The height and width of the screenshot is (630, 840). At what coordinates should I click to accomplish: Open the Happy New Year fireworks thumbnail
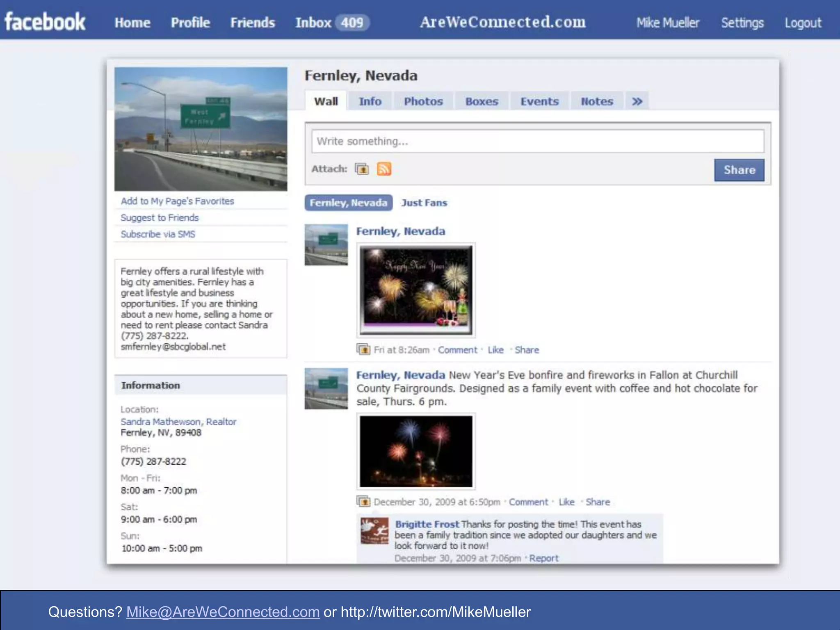416,290
